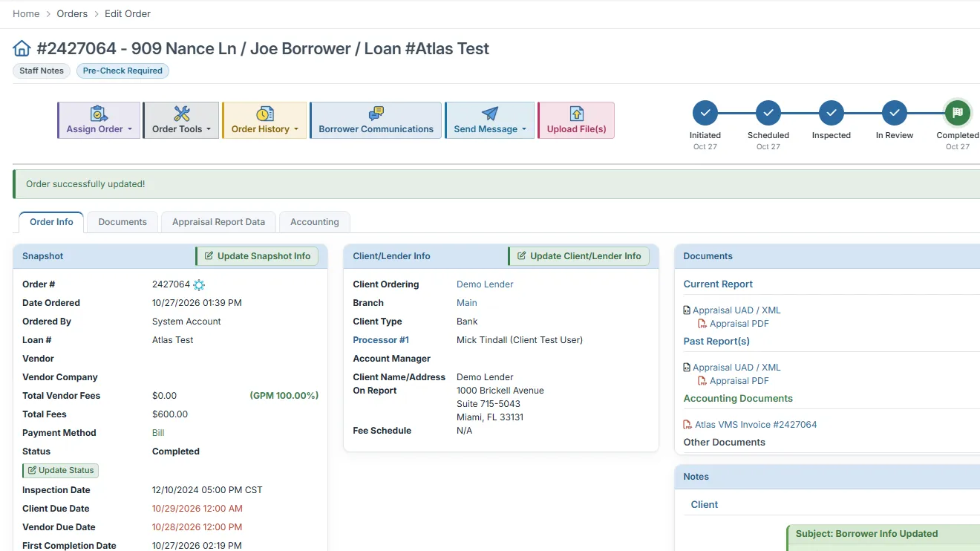Image resolution: width=980 pixels, height=551 pixels.
Task: Click the Upload File(s) button
Action: (576, 120)
